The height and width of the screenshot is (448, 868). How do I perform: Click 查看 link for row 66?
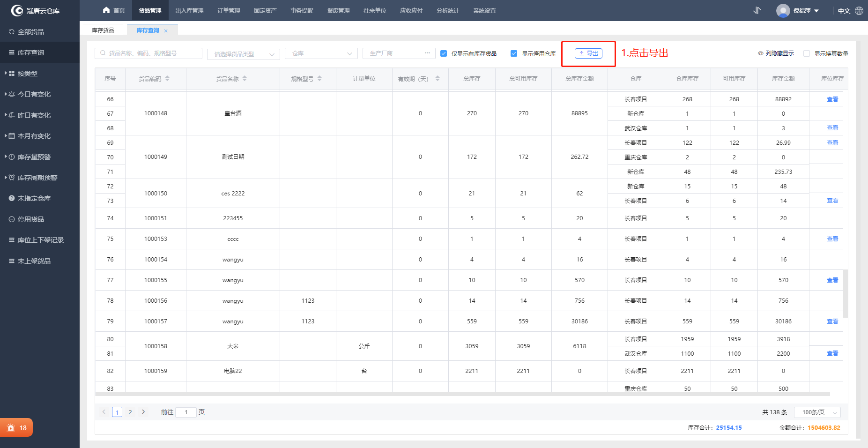click(x=832, y=99)
